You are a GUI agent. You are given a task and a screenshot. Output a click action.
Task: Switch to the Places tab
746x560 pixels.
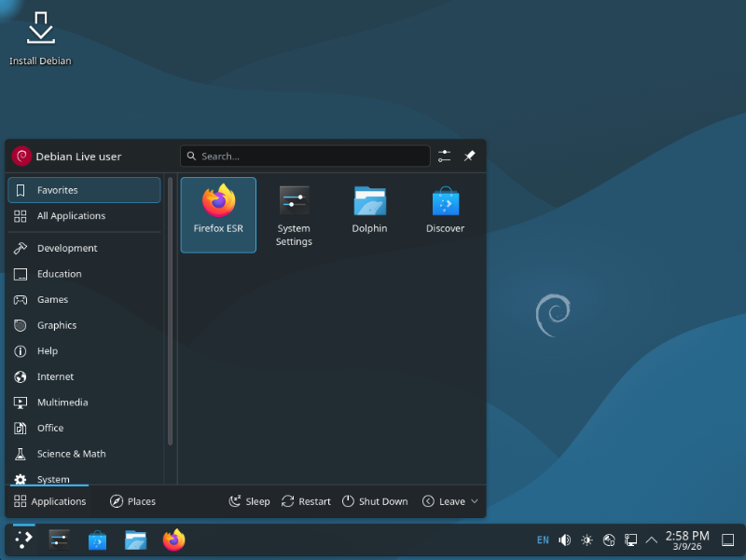coord(132,500)
